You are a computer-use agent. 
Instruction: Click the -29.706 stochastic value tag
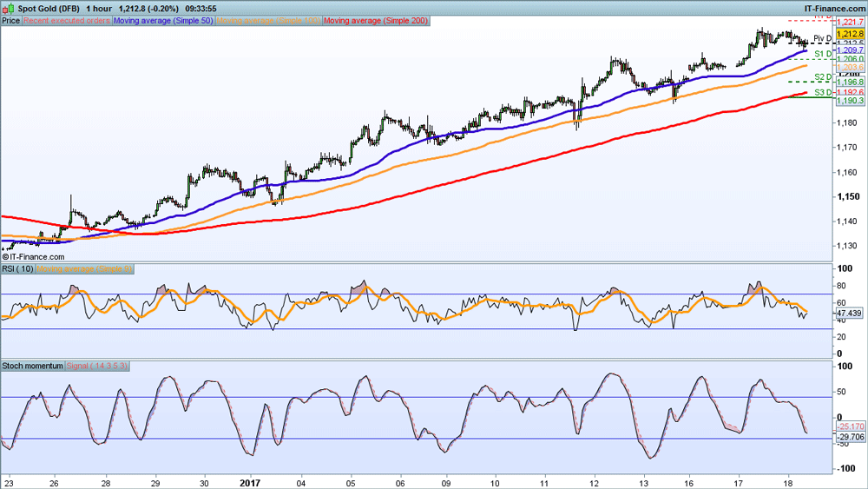(850, 437)
